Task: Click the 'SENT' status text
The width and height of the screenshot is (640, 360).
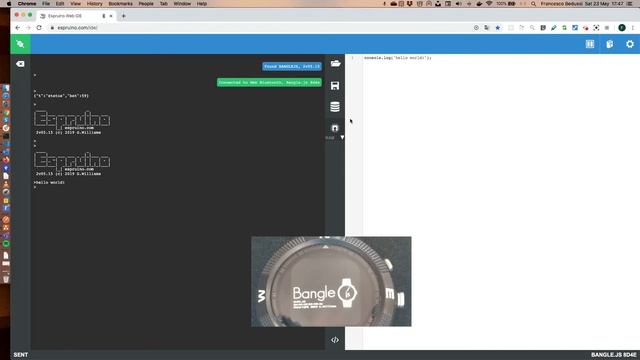Action: tap(21, 355)
